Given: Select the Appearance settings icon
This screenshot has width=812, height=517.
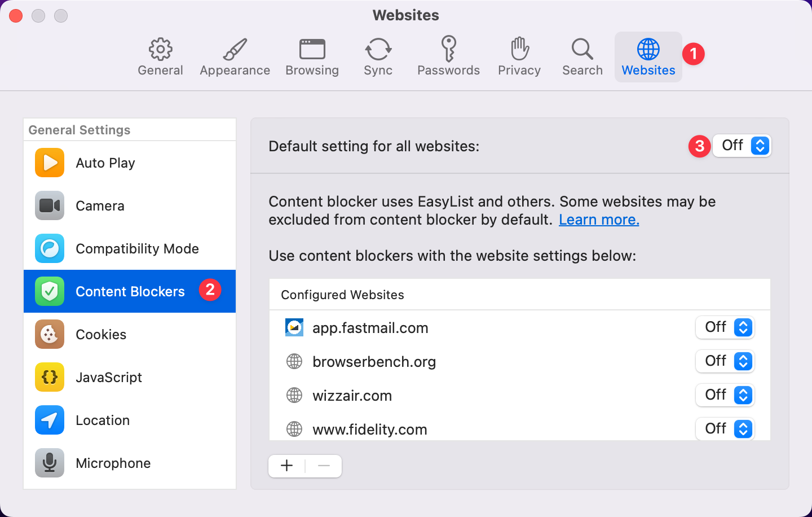Looking at the screenshot, I should click(x=235, y=56).
